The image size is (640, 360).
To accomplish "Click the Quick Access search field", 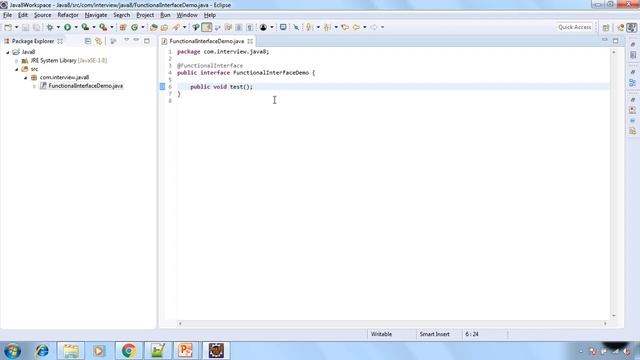I will [574, 27].
